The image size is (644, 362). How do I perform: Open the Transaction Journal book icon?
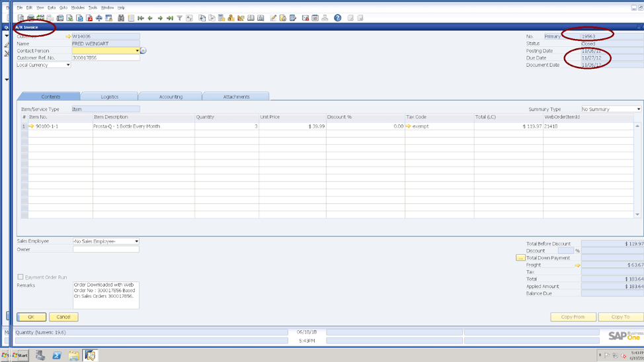(x=251, y=18)
